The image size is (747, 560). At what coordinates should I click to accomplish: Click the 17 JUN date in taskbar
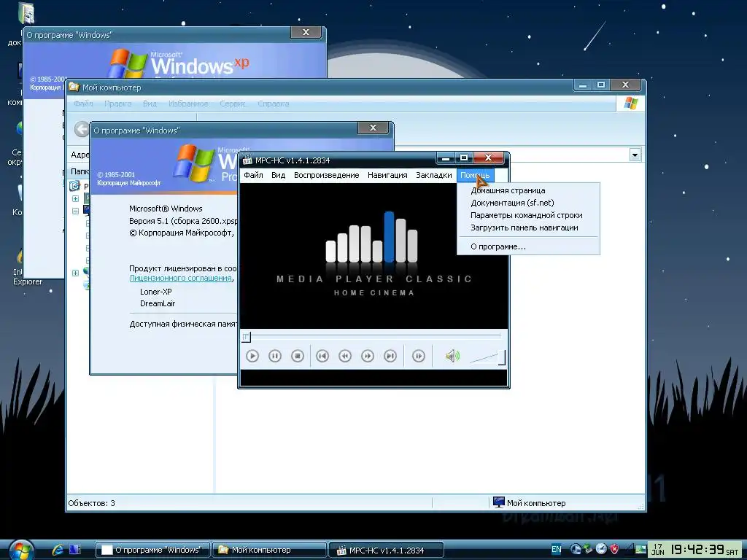click(x=658, y=550)
